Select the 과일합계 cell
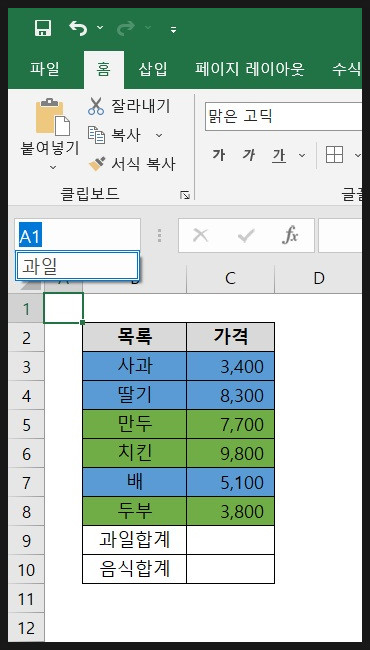The height and width of the screenshot is (650, 370). (x=135, y=540)
